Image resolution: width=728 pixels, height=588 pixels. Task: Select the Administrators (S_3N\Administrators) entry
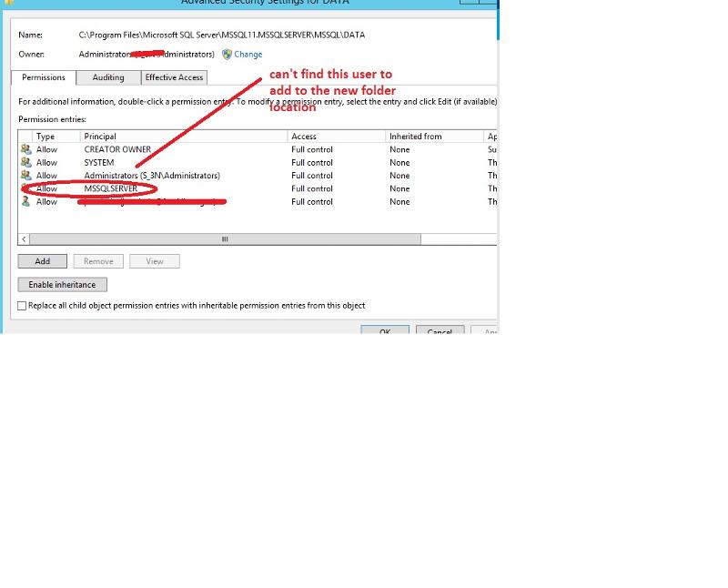[x=258, y=175]
